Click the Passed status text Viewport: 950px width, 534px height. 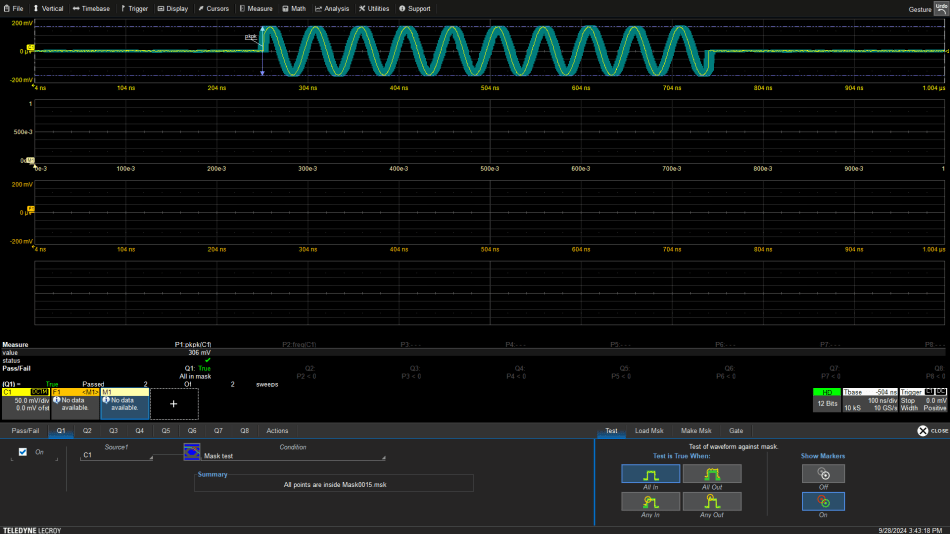[x=93, y=384]
